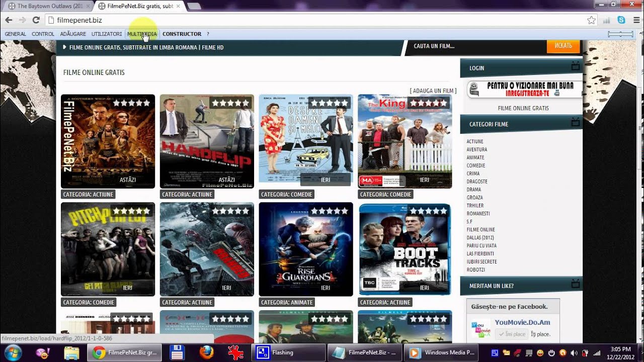Select the ROMANESTI category
This screenshot has width=644, height=362.
(x=478, y=214)
